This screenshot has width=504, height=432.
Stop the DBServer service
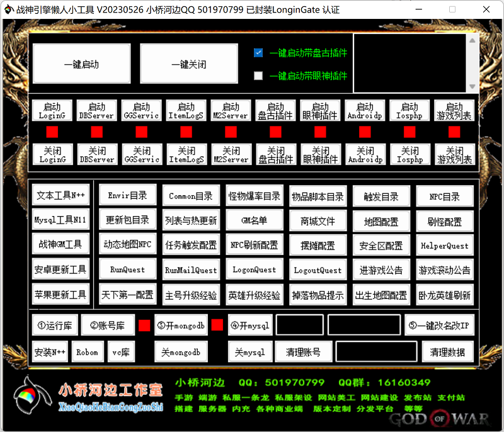97,154
